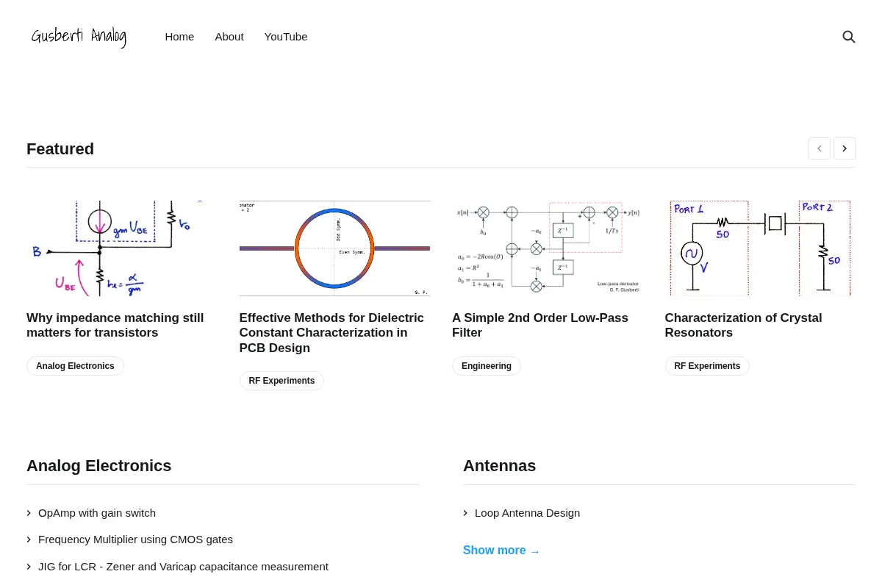882x588 pixels.
Task: Visit the YouTube menu link
Action: 286,37
